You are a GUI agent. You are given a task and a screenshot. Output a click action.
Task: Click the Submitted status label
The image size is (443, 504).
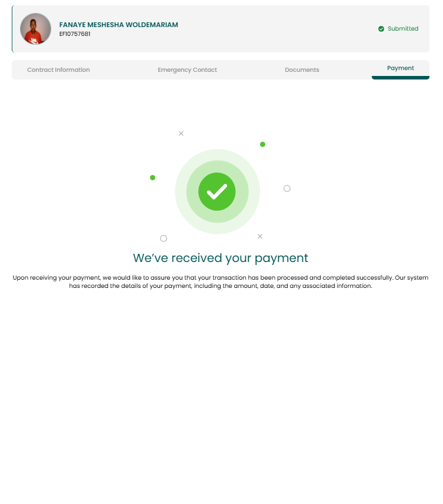(x=403, y=29)
